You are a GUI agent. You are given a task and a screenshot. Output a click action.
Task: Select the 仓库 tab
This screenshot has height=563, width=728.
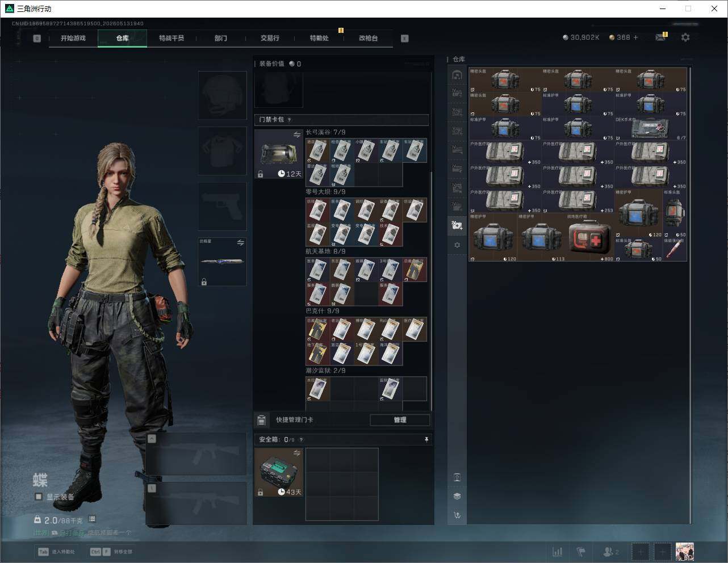[x=123, y=38]
